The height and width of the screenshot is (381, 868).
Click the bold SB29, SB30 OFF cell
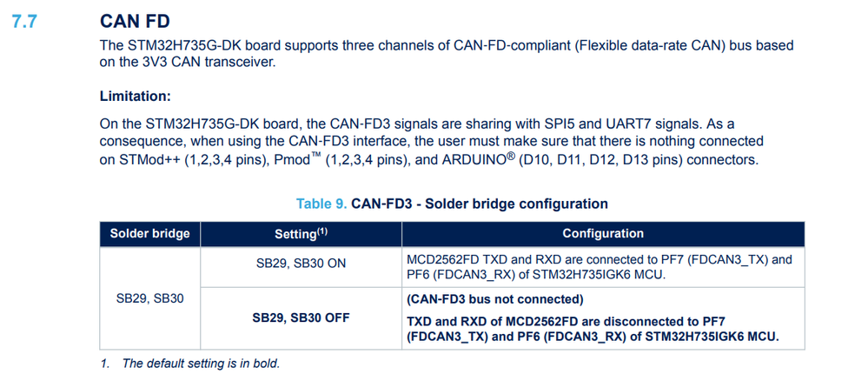(x=301, y=317)
